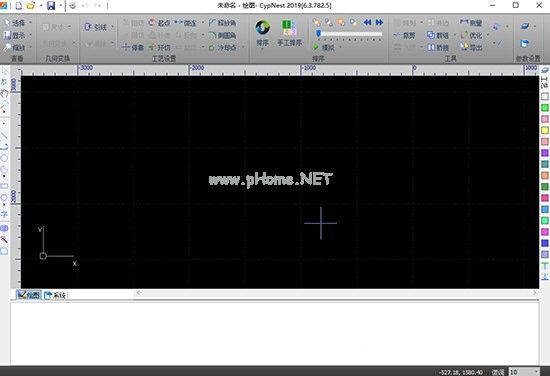The image size is (550, 376).
Task: Switch to the 绘图 drawing tab
Action: pos(29,295)
